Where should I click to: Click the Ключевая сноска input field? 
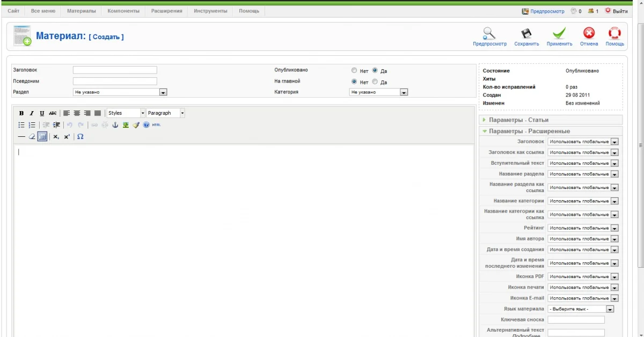[x=576, y=320]
